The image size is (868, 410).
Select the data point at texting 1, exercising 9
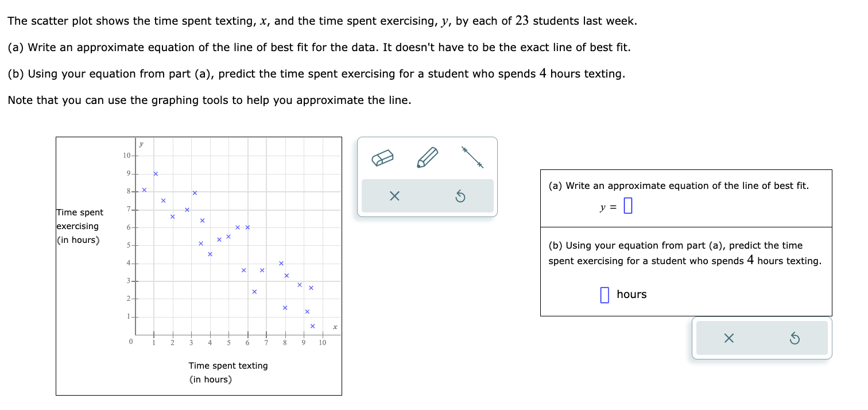[x=155, y=173]
